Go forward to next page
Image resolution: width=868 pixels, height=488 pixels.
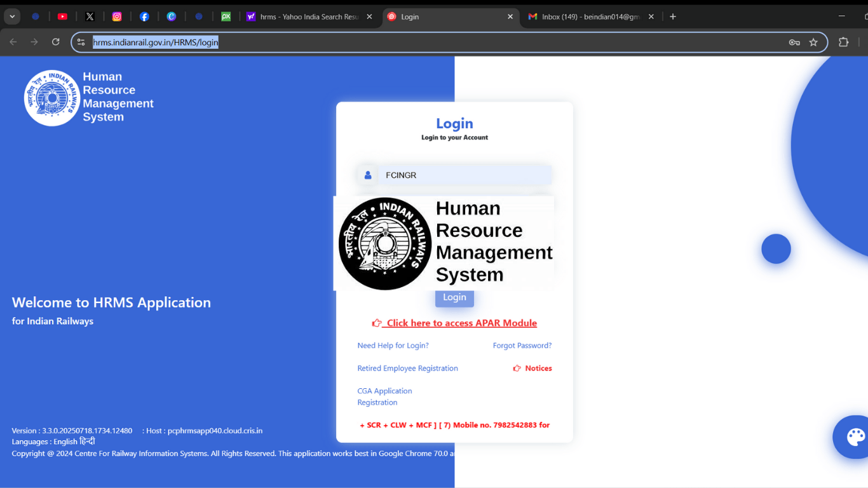point(34,42)
